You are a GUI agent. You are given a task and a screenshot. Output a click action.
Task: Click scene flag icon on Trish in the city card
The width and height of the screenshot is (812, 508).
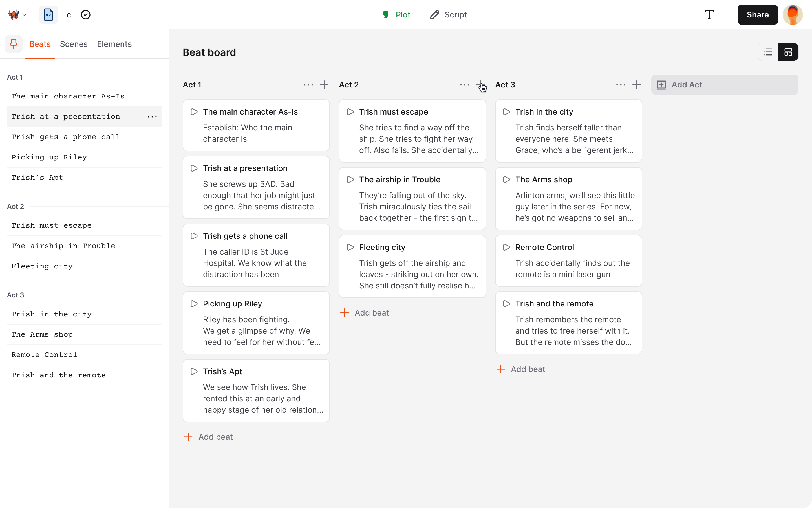click(x=507, y=112)
